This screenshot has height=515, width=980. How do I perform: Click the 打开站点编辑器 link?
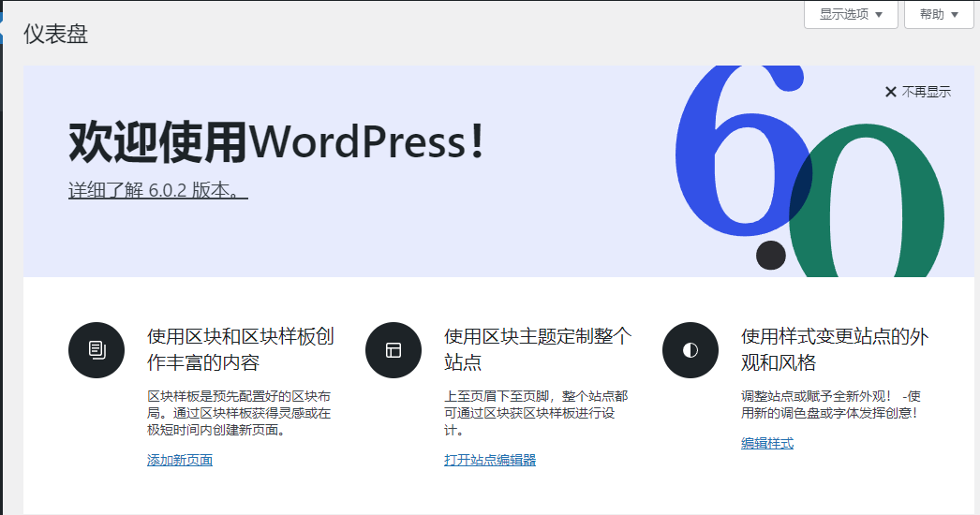(x=490, y=460)
